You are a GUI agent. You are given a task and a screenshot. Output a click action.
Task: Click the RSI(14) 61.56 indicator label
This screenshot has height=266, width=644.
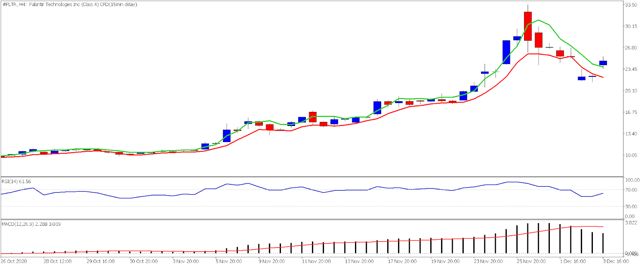tap(16, 181)
